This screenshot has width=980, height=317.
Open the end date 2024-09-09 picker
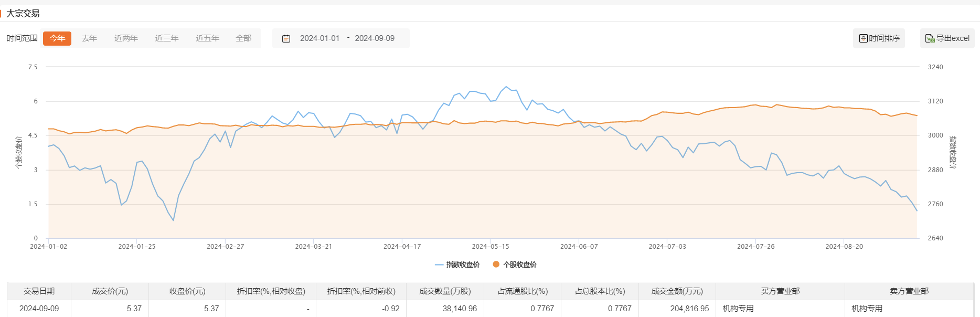(375, 38)
